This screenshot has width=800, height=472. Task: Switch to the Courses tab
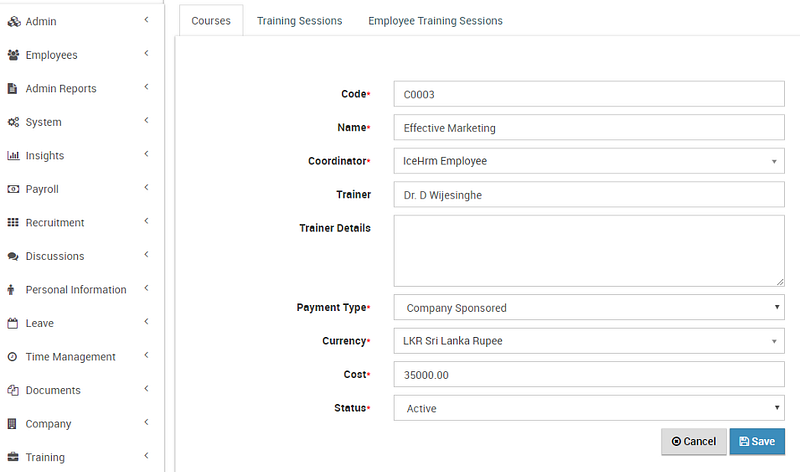(x=211, y=21)
